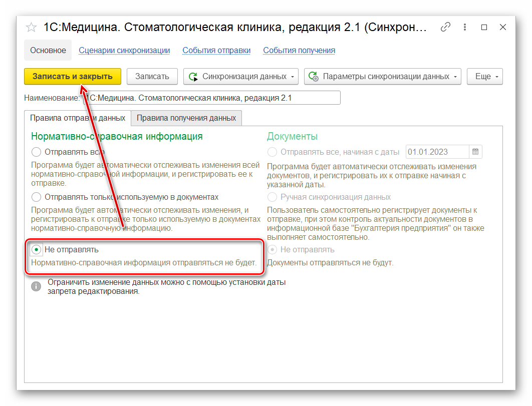
Task: Click text 'Документы отправляться не будут.'
Action: click(x=330, y=263)
